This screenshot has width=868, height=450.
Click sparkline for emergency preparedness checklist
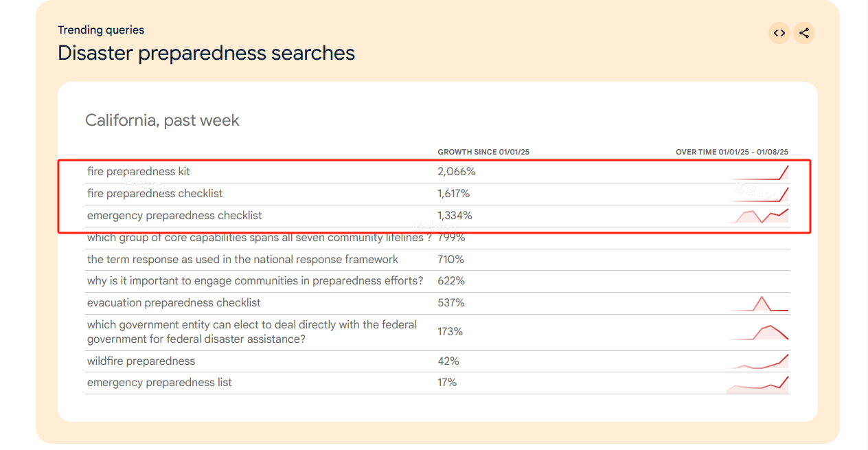758,216
